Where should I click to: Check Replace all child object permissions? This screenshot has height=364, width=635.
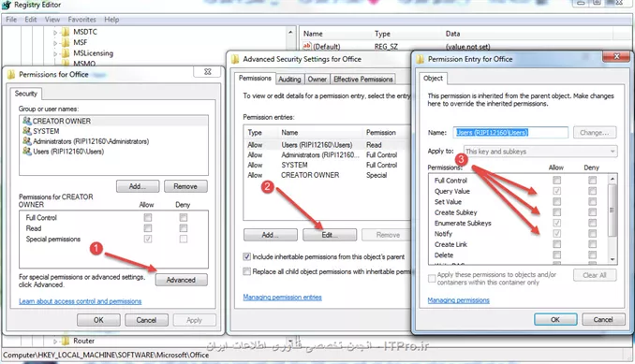click(246, 271)
